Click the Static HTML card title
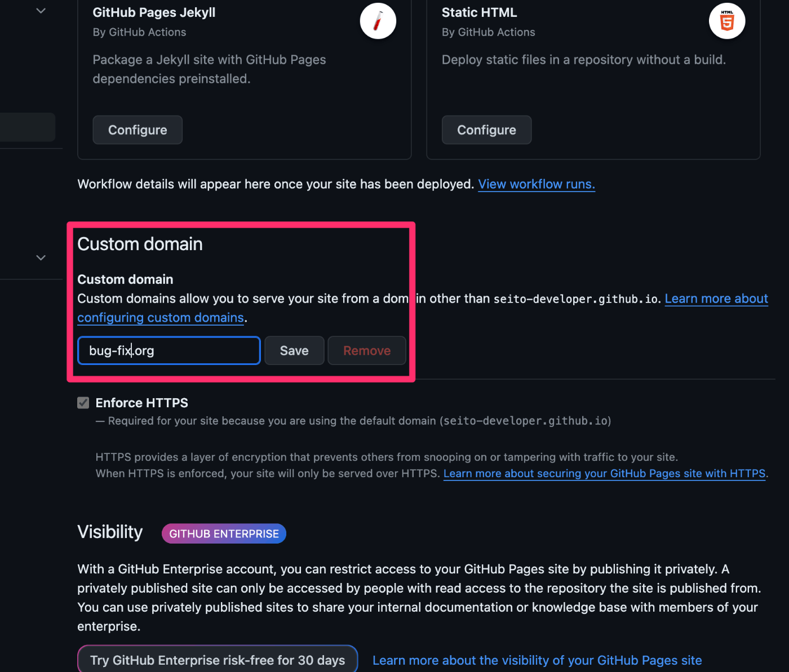This screenshot has height=672, width=789. [x=479, y=12]
